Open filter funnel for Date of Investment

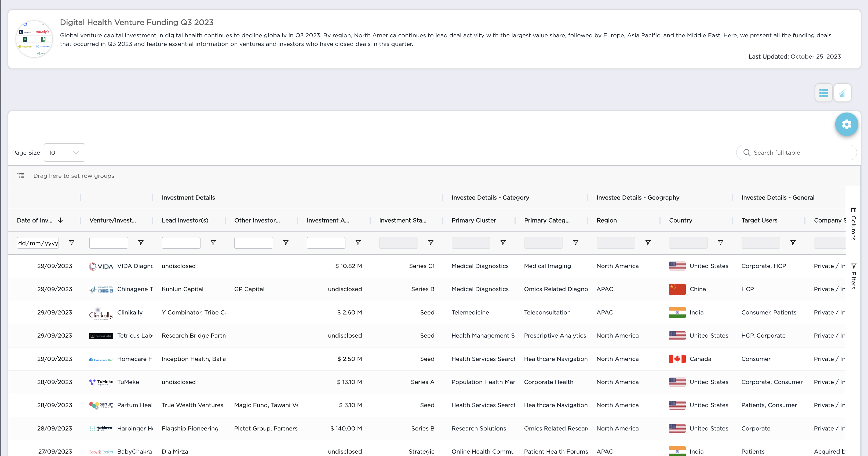tap(71, 243)
